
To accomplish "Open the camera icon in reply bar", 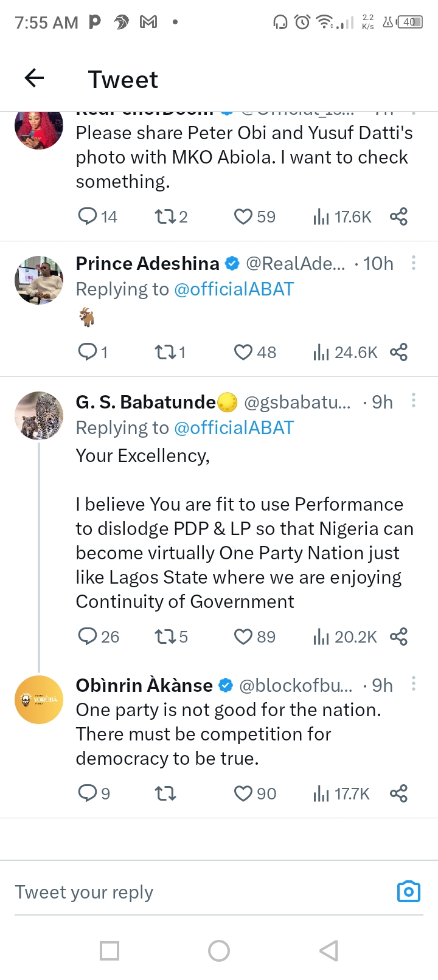I will pos(408,892).
